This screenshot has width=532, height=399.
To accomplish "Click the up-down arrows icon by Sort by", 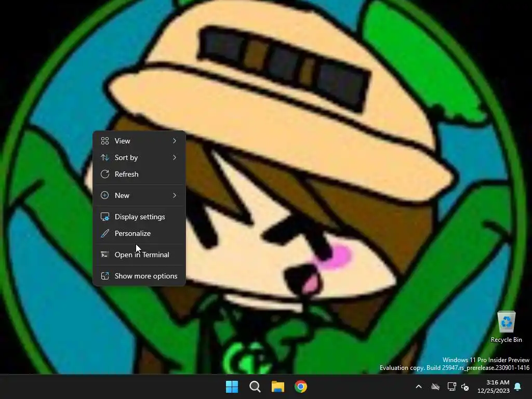I will [105, 157].
